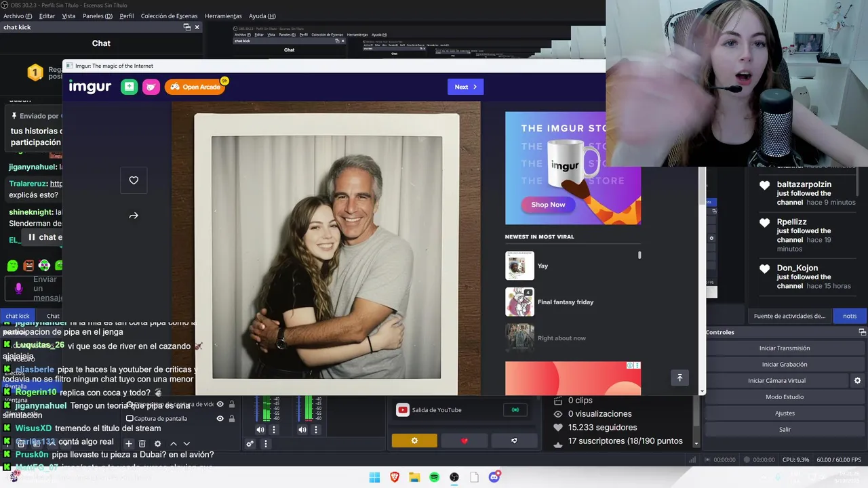Open File Explorer from taskbar
The height and width of the screenshot is (488, 868).
coord(414,477)
